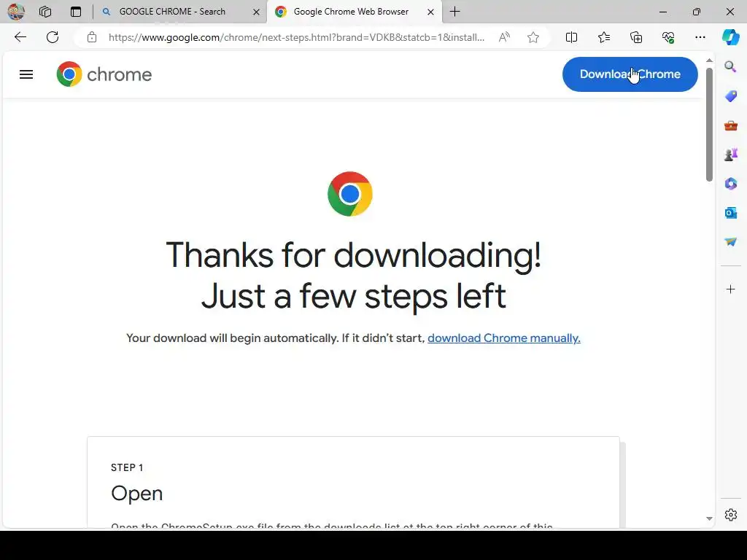This screenshot has height=560, width=747.
Task: Click the "Just a few steps left" text
Action: (354, 296)
